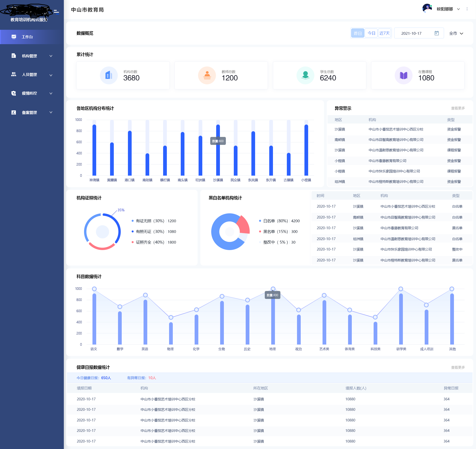The width and height of the screenshot is (476, 449).
Task: Select the 工作台 menu item
Action: [x=32, y=37]
